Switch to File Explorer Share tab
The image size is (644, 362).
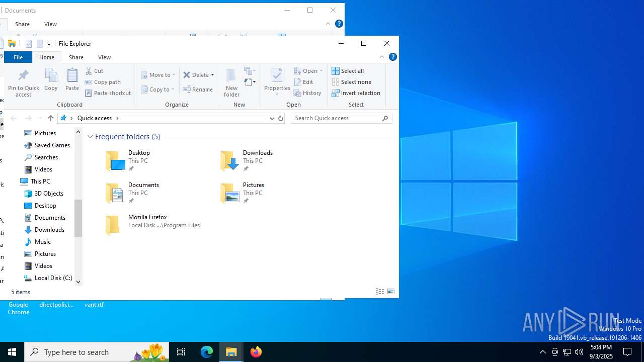coord(76,57)
